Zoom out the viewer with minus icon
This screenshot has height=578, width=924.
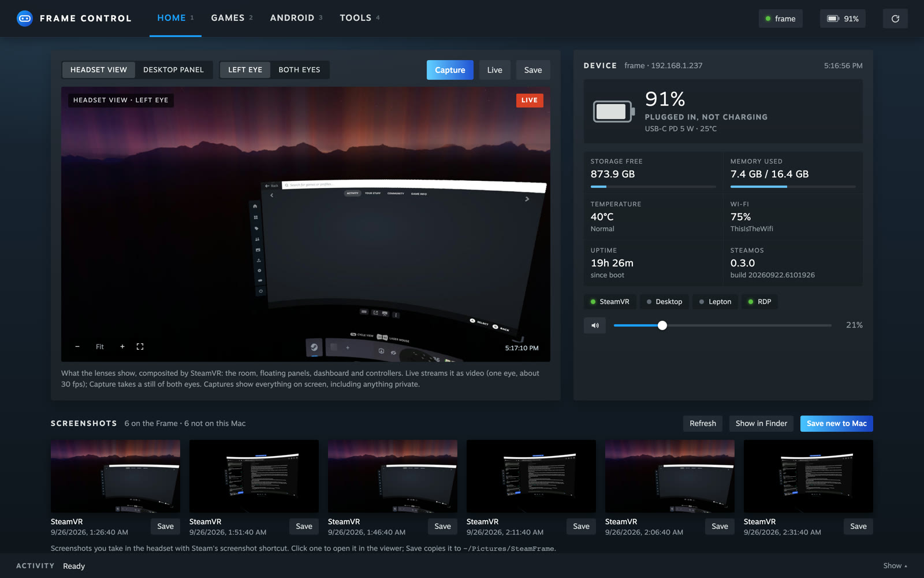coord(77,347)
